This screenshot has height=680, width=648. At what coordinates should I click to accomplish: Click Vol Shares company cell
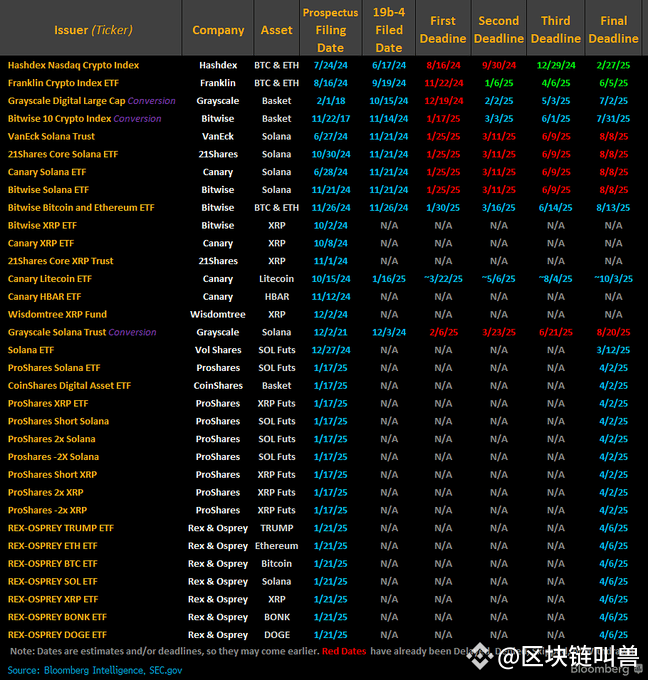click(x=218, y=350)
